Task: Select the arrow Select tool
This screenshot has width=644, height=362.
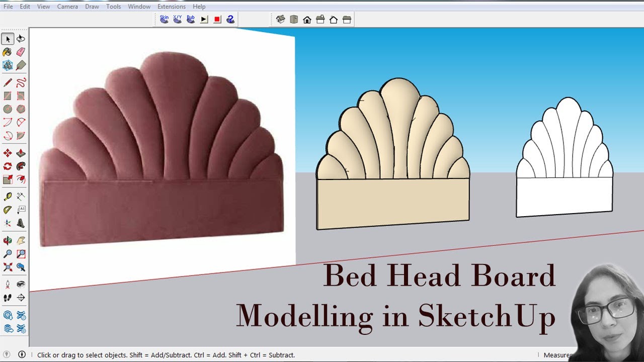Action: point(8,39)
